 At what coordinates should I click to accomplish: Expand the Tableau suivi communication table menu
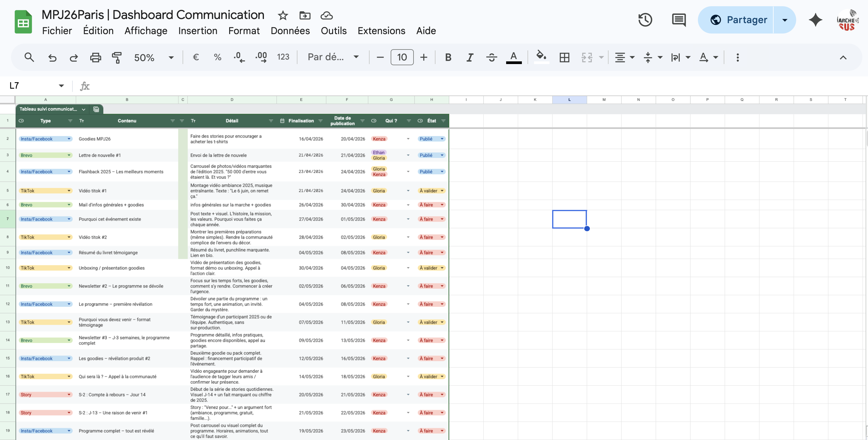(84, 109)
